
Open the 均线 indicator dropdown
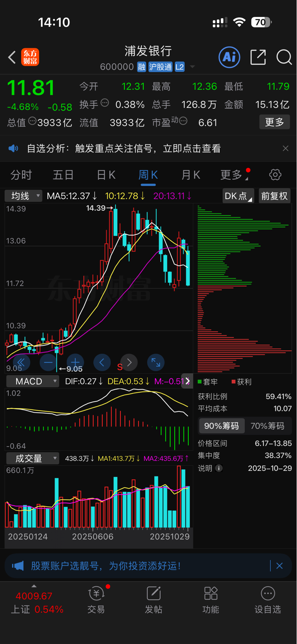click(24, 196)
